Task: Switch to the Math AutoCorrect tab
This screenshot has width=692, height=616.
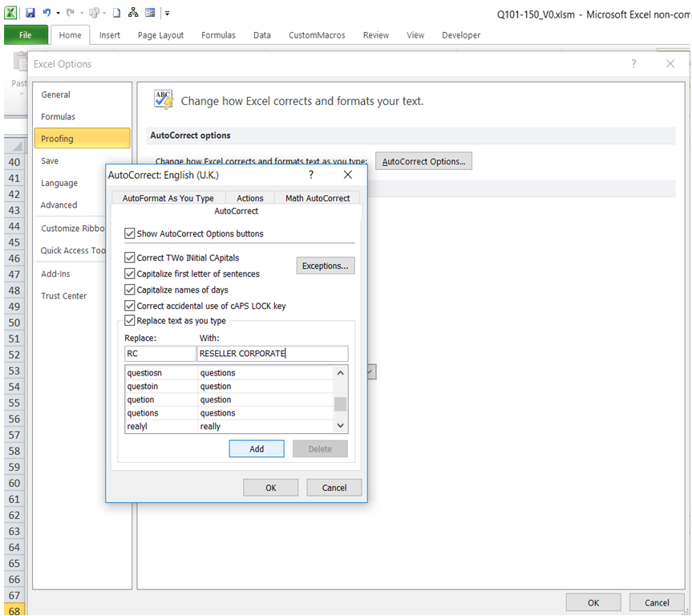Action: point(317,197)
